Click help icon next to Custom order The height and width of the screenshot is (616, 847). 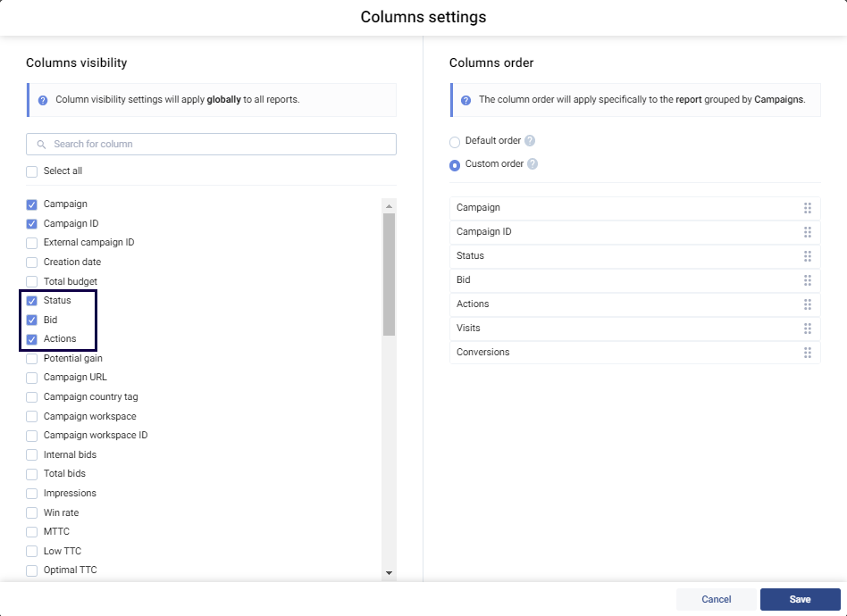pos(533,164)
